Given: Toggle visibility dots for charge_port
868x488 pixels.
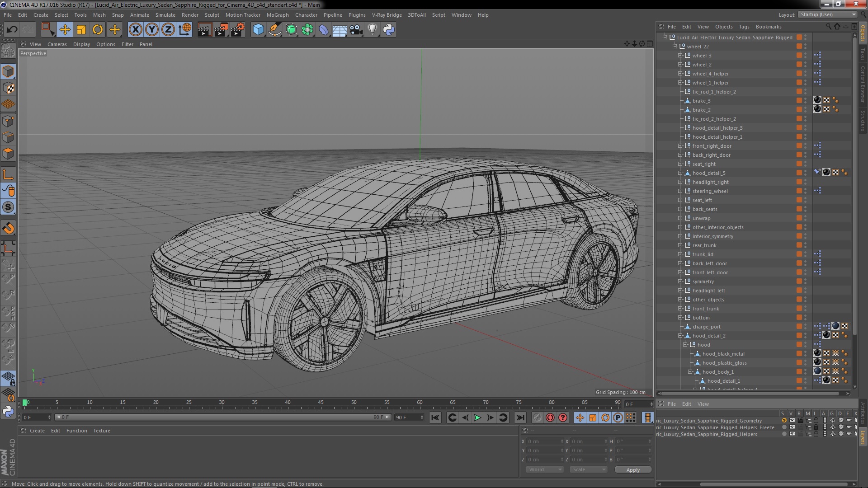Looking at the screenshot, I should [x=805, y=327].
